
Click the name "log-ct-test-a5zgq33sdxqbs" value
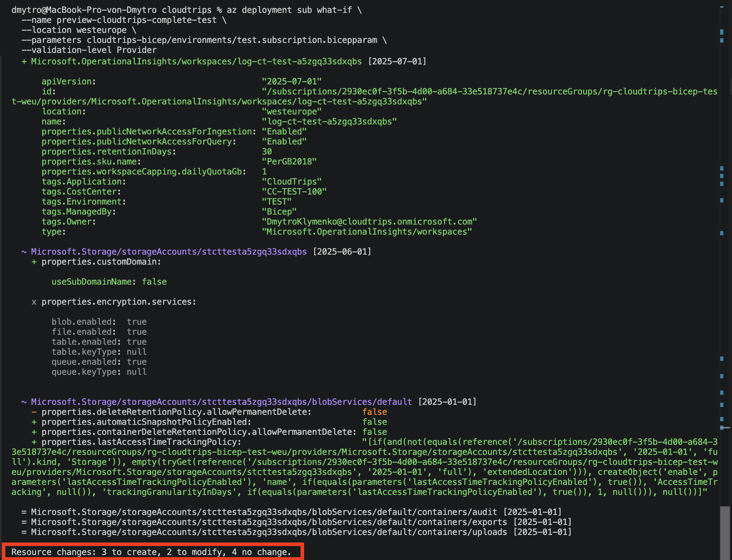(329, 122)
